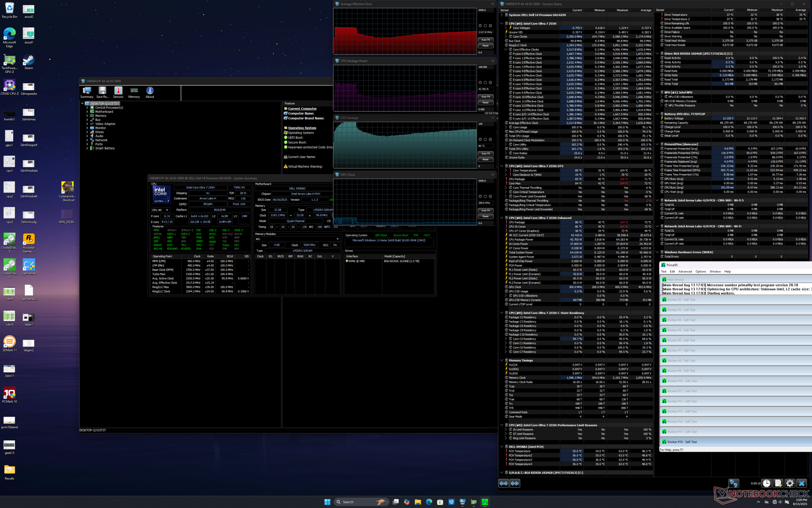
Task: Show hidden tray icons chevron
Action: [x=758, y=502]
